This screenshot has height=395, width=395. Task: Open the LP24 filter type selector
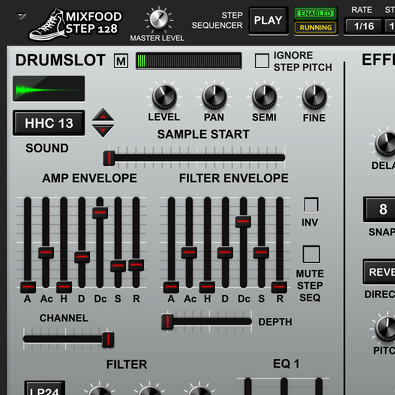point(45,389)
